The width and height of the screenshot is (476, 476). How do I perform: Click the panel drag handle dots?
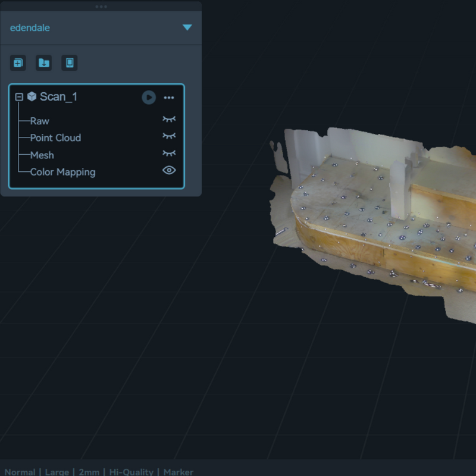(101, 7)
